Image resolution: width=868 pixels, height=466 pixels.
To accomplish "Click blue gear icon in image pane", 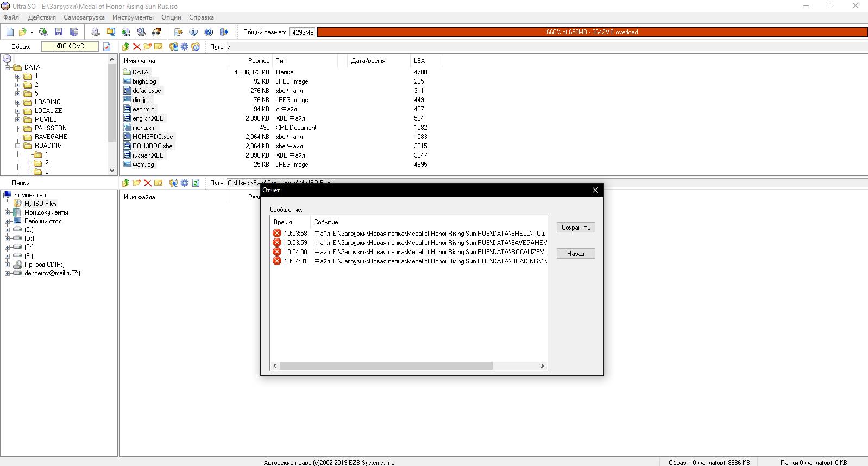I will (185, 47).
